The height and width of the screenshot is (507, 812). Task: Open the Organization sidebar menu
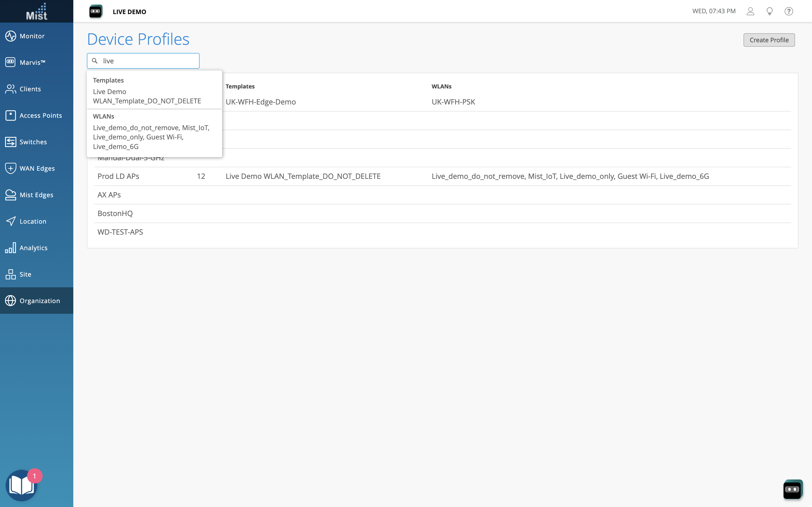coord(39,301)
